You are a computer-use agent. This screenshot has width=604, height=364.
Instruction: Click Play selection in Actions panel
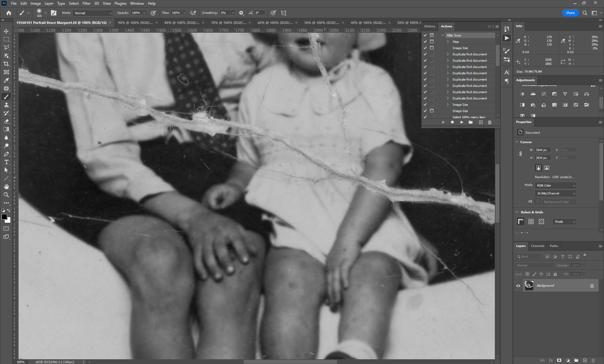[461, 122]
